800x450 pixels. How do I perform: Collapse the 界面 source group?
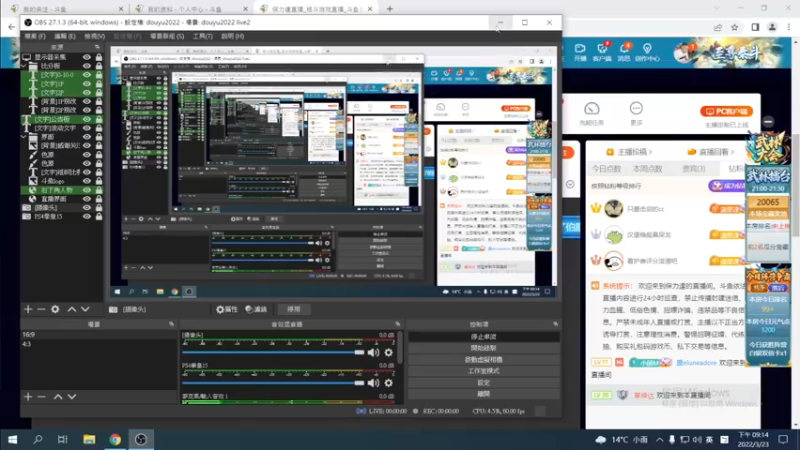coord(23,137)
